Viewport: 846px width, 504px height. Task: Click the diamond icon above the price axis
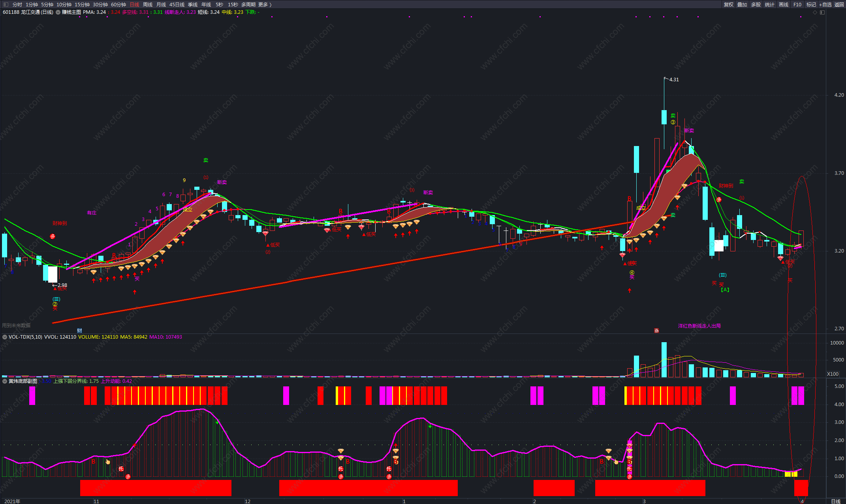(x=815, y=12)
